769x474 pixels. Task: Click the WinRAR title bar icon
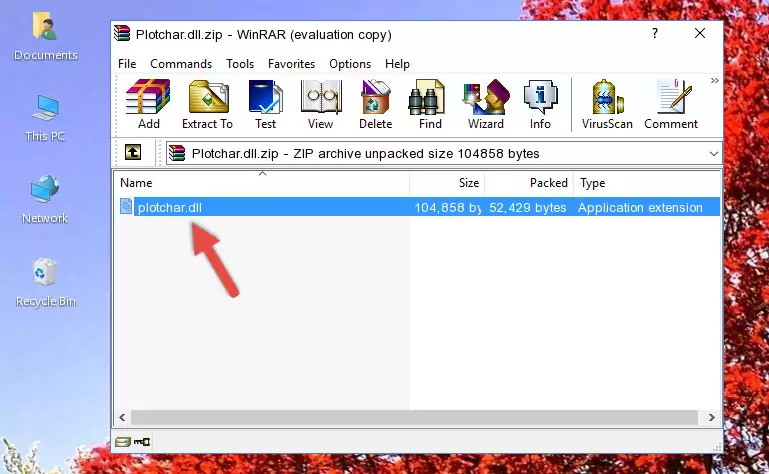[122, 33]
